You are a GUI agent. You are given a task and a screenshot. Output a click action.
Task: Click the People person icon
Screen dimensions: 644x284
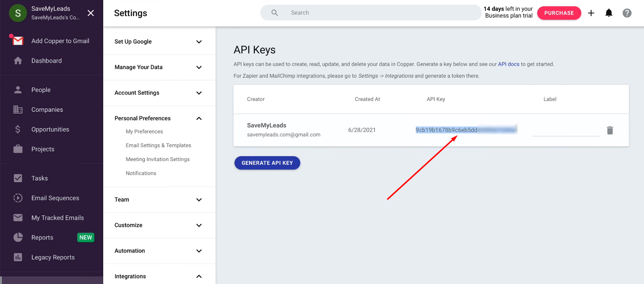click(18, 89)
